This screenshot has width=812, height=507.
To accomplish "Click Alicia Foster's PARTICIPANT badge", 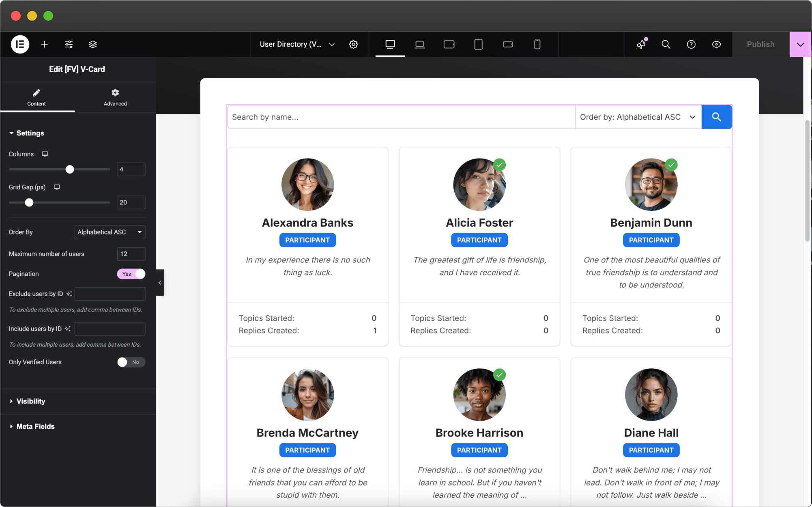I will pos(479,240).
